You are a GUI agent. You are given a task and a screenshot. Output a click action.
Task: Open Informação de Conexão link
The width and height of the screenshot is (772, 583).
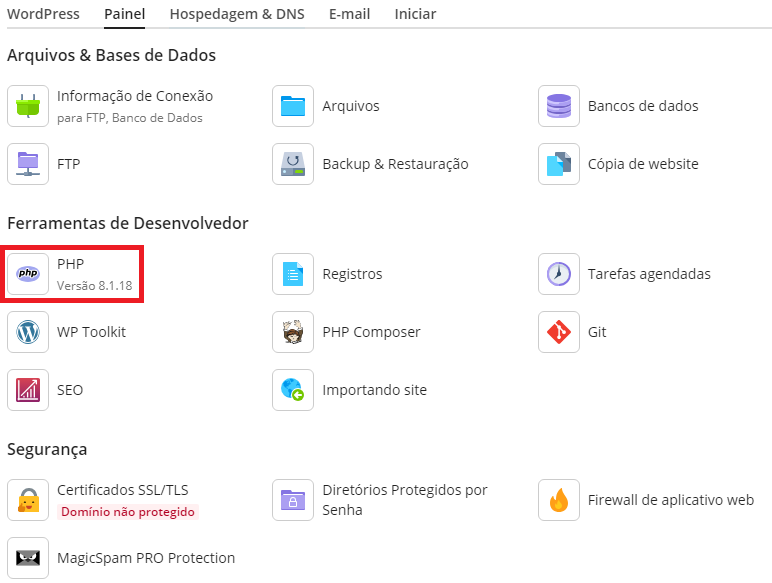135,96
